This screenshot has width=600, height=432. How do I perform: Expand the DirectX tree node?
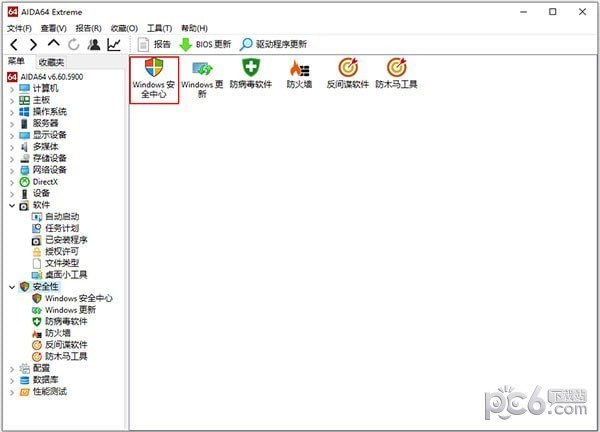tap(12, 183)
